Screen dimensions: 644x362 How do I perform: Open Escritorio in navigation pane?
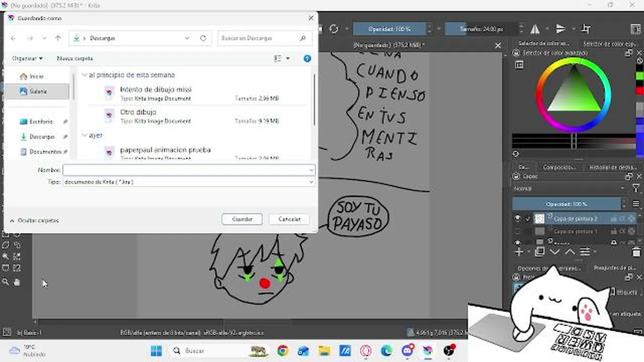pyautogui.click(x=41, y=122)
